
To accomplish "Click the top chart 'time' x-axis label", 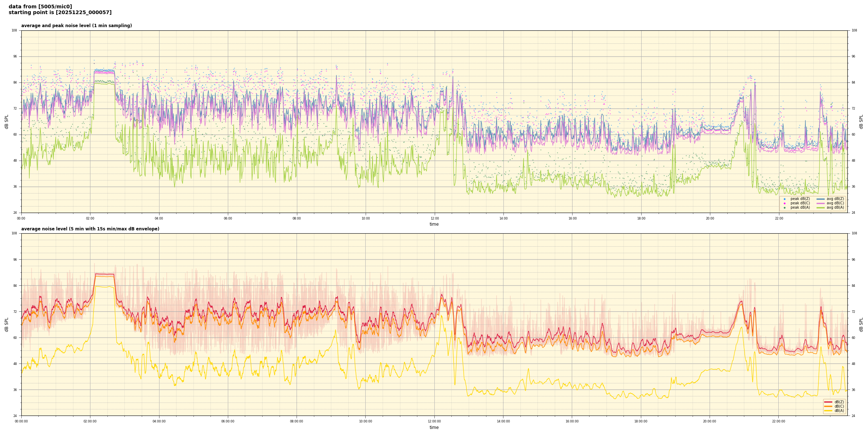I will pos(434,224).
